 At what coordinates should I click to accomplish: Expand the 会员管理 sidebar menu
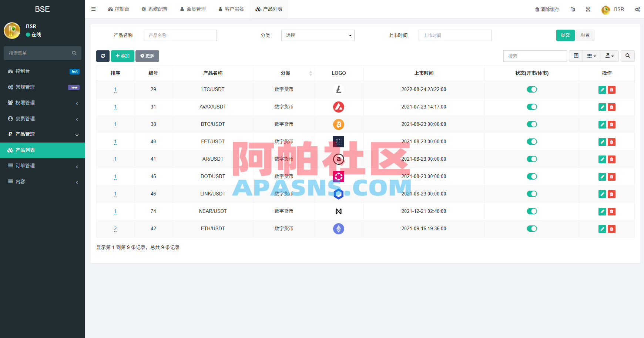[x=43, y=118]
